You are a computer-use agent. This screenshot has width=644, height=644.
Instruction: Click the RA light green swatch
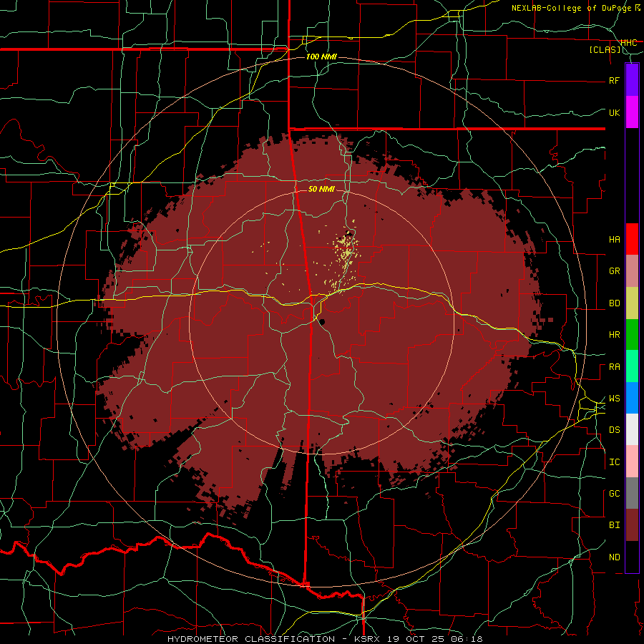tap(632, 366)
